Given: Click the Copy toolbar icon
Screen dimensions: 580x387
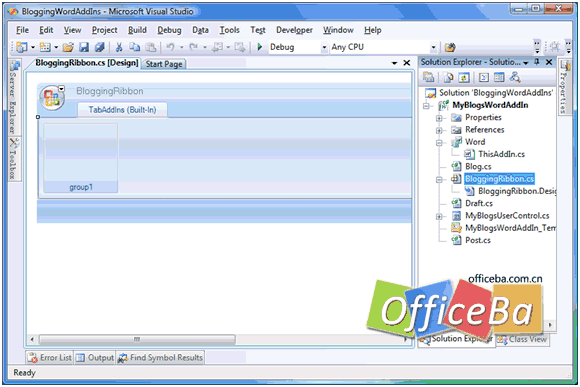Looking at the screenshot, I should (x=135, y=47).
